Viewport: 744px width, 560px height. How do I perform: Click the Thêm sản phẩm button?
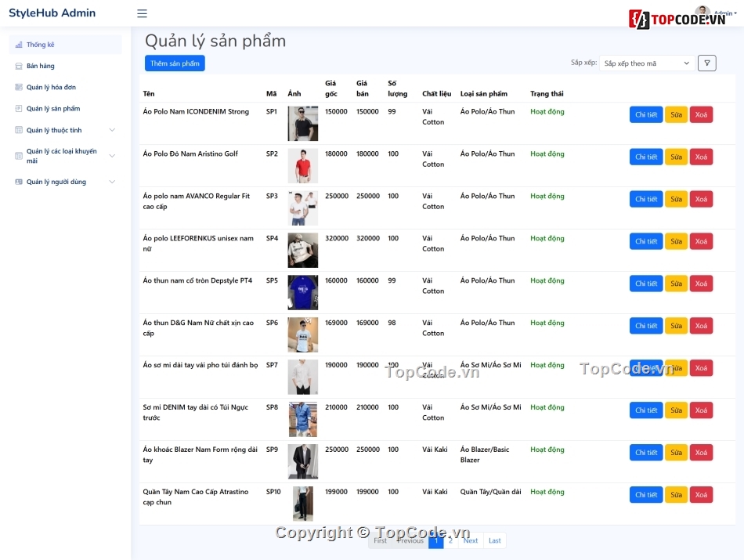pos(175,63)
